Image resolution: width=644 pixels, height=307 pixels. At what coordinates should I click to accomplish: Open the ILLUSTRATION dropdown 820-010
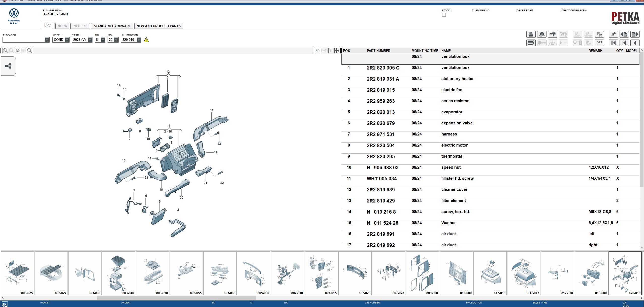139,40
